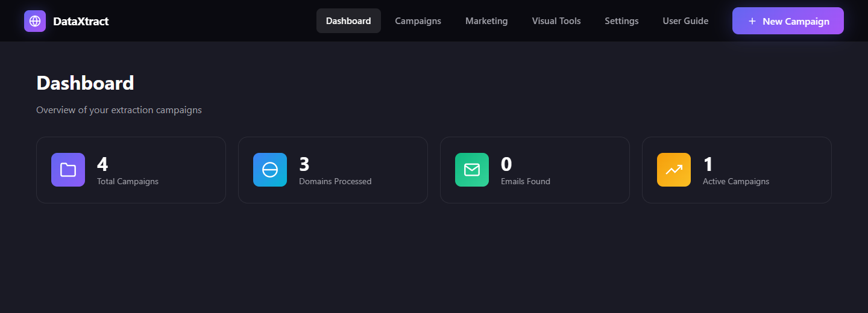The height and width of the screenshot is (313, 868).
Task: Open the User Guide tab
Action: point(685,21)
